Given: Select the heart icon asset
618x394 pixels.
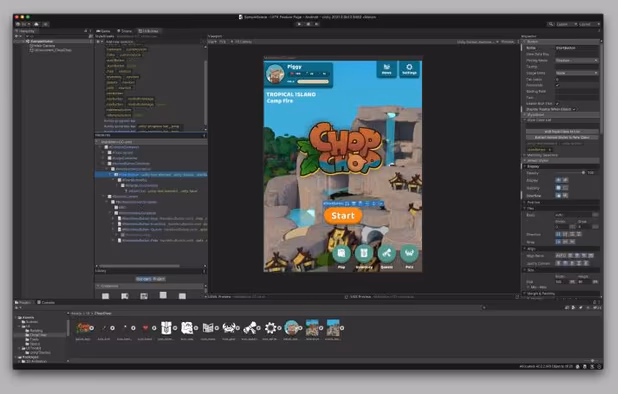Looking at the screenshot, I should 145,328.
